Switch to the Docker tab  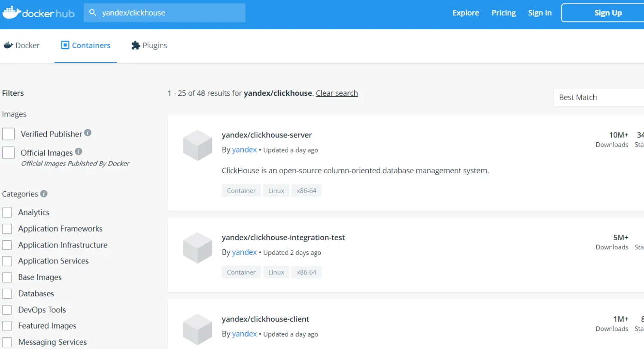click(21, 45)
